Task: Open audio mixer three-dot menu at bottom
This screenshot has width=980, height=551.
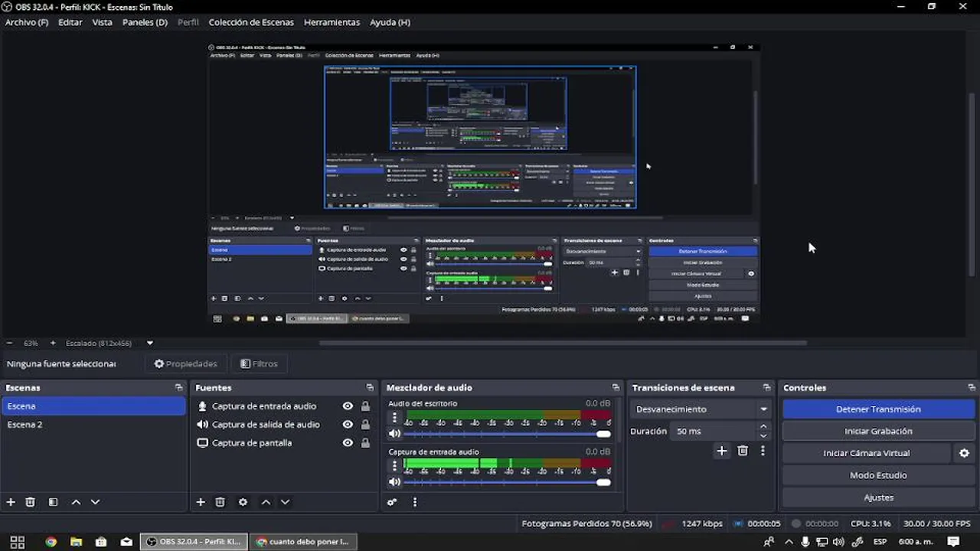Action: point(415,502)
